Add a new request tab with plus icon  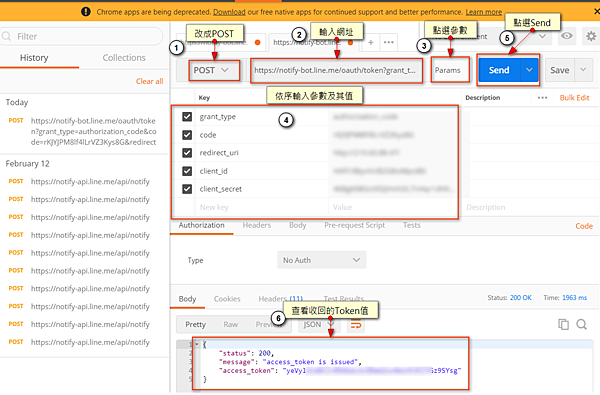(x=370, y=42)
